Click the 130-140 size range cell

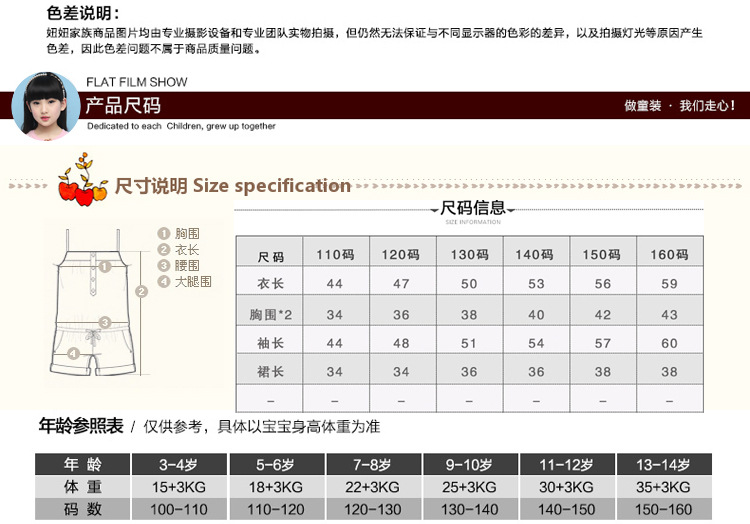(x=470, y=509)
